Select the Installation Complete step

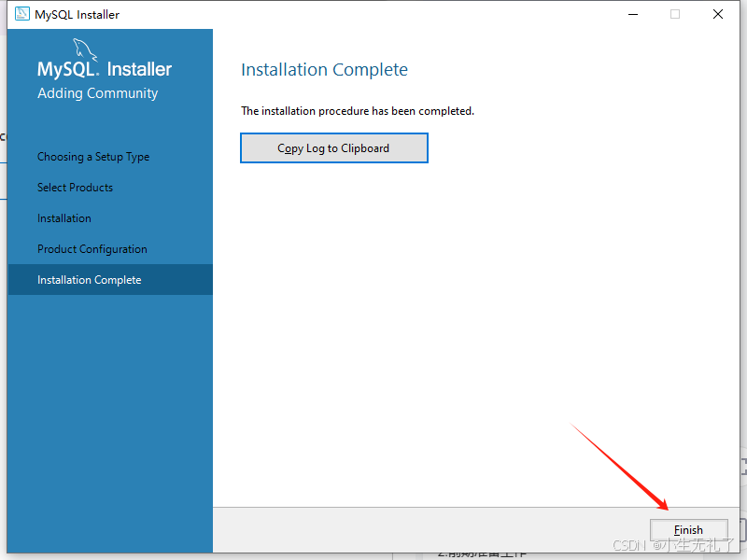click(110, 279)
